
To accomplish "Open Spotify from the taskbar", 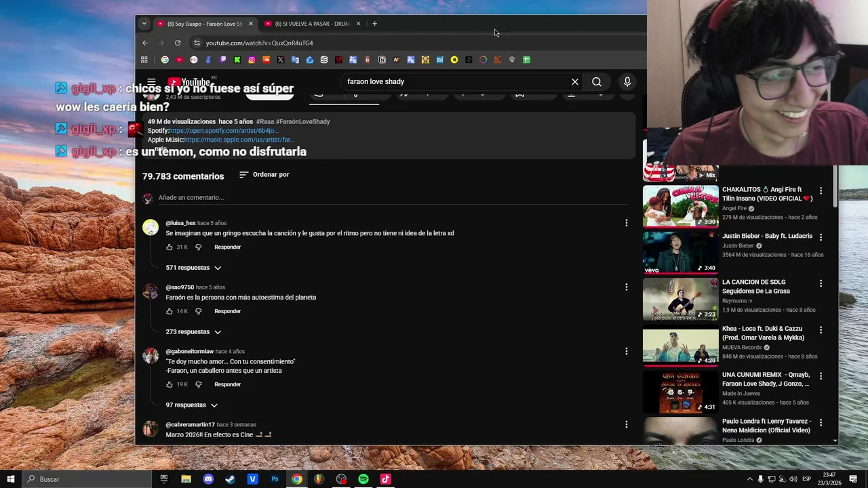I will (x=363, y=479).
